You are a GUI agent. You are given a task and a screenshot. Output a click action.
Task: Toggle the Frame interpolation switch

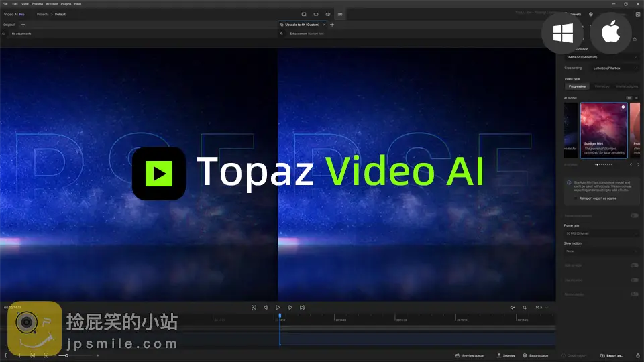coord(635,215)
